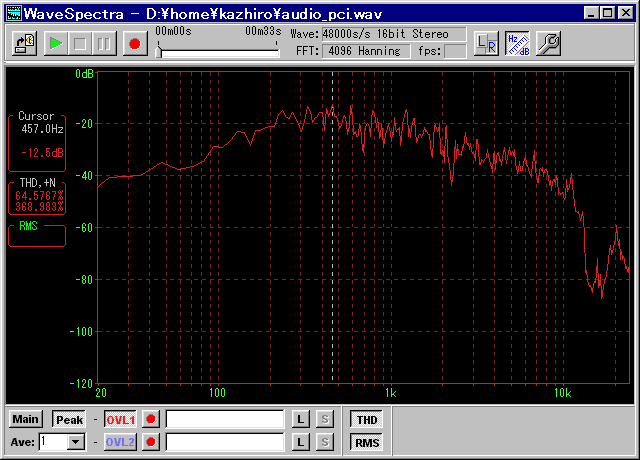640x460 pixels.
Task: Record overlay 2 with its red dot button
Action: tap(151, 441)
